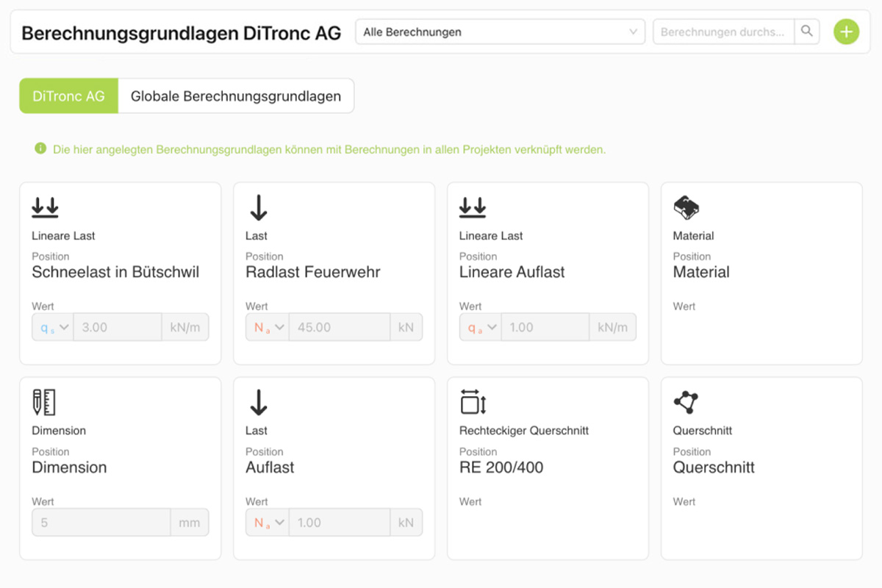
Task: Click the Dimension value field showing 5
Action: [101, 523]
